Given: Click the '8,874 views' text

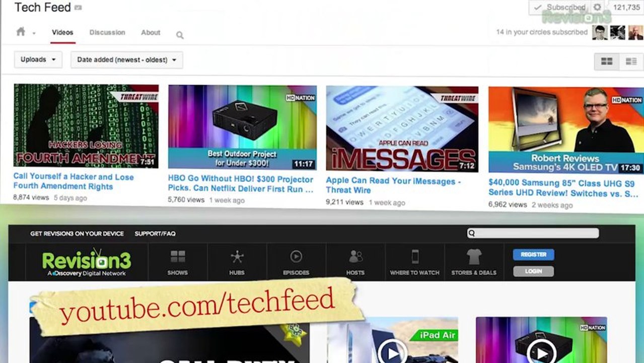Looking at the screenshot, I should click(x=31, y=198).
